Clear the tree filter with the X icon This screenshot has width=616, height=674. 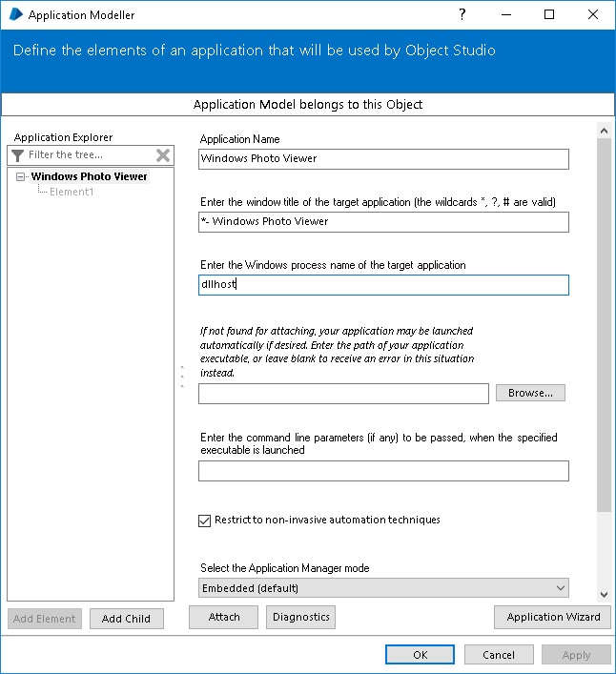163,155
